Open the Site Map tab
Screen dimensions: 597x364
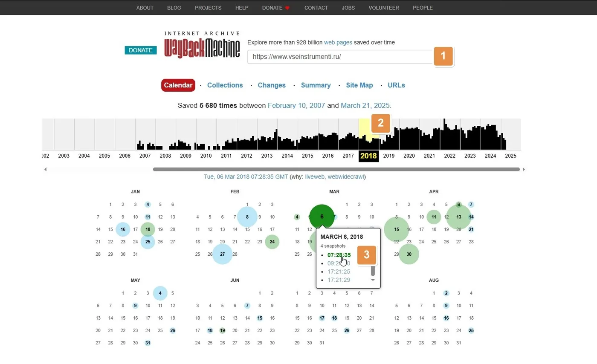pos(359,85)
